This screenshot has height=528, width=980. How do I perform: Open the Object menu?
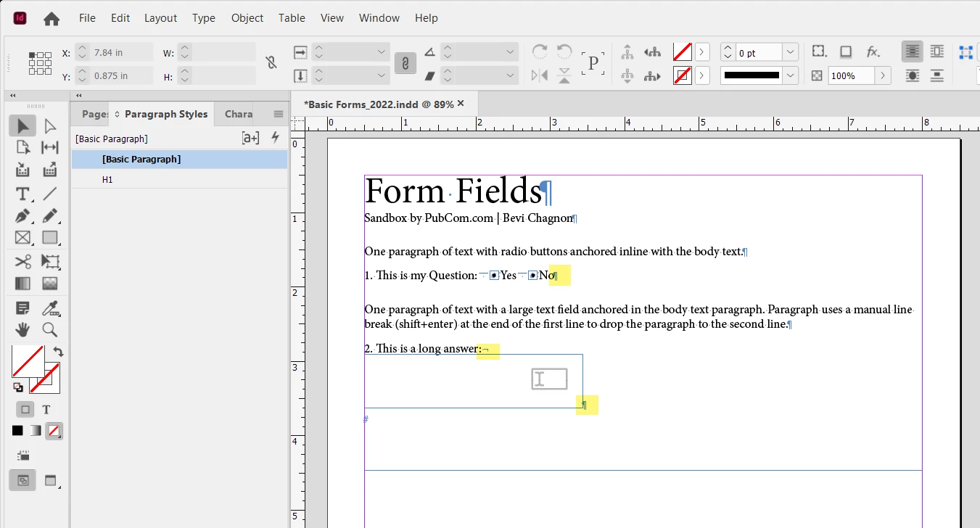pyautogui.click(x=247, y=17)
